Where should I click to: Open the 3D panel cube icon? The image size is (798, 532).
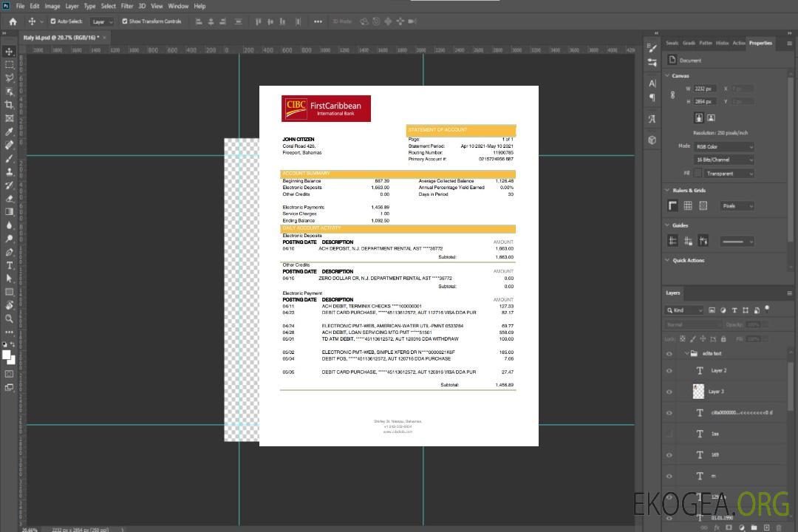[x=652, y=140]
